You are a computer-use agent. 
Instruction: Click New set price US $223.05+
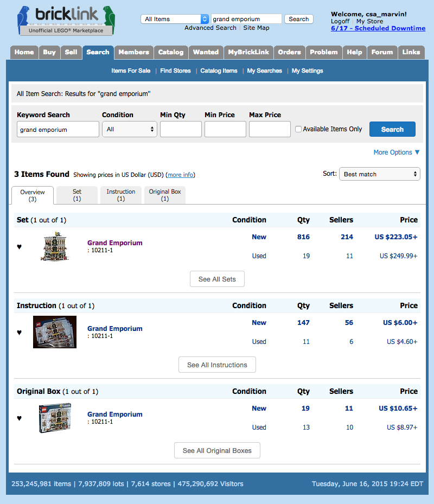tap(396, 237)
